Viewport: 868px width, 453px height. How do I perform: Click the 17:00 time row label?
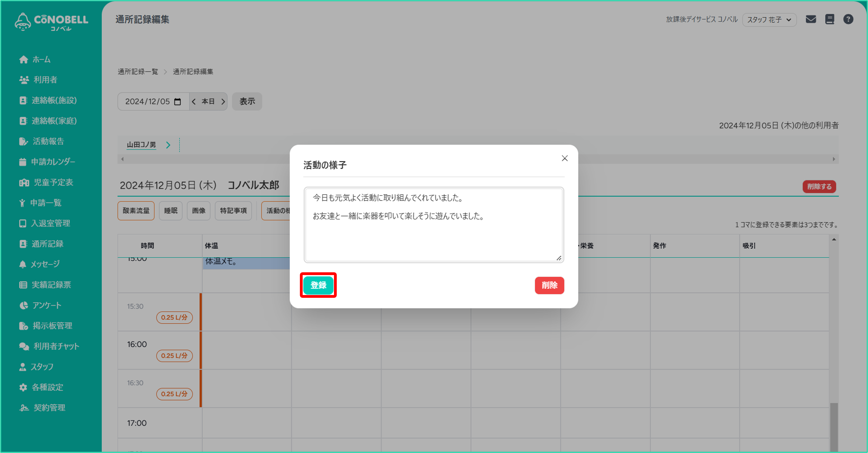point(137,423)
